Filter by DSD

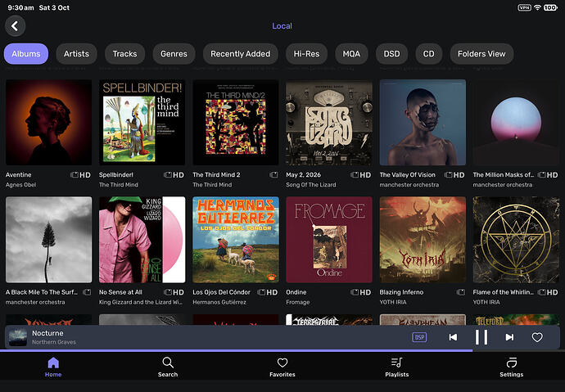click(391, 54)
